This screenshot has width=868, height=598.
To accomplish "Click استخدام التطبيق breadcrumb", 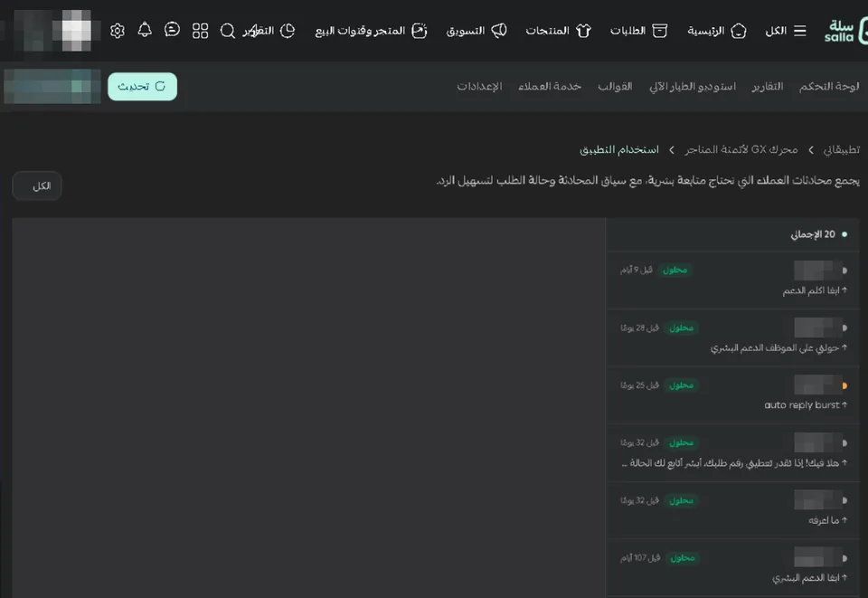I will pyautogui.click(x=618, y=149).
